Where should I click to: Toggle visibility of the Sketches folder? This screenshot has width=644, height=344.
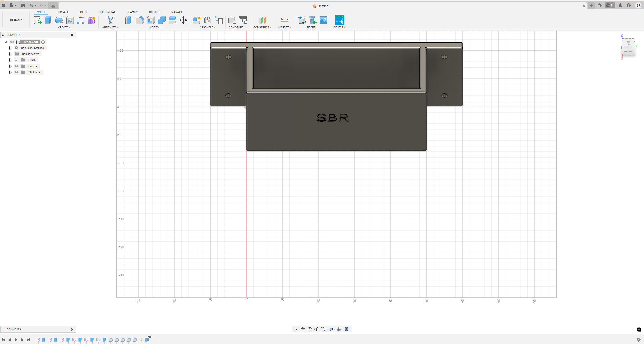click(x=17, y=72)
